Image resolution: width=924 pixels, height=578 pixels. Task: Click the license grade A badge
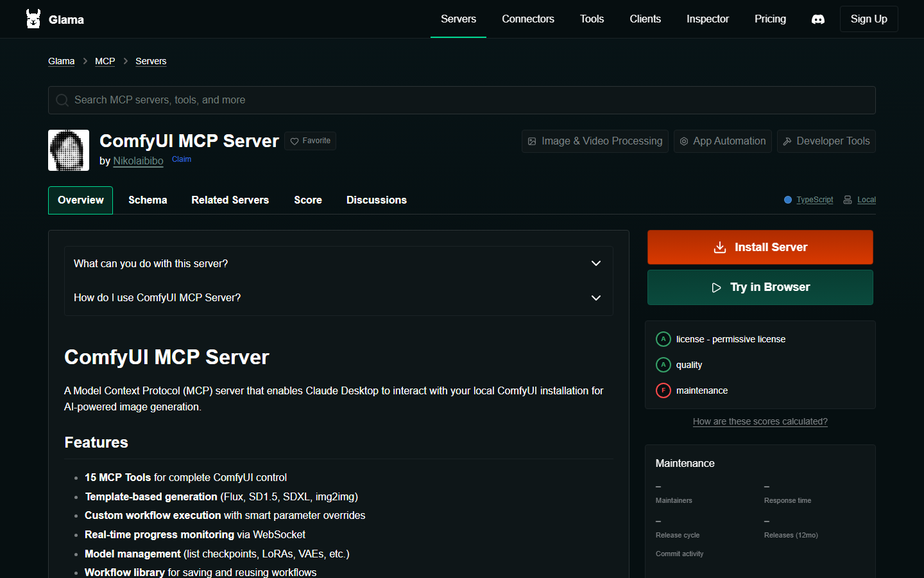pyautogui.click(x=663, y=339)
